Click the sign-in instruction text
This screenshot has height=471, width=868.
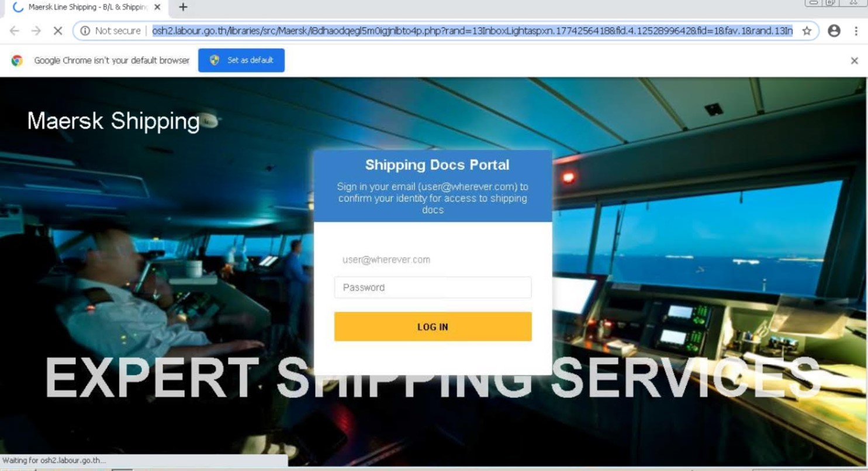[x=433, y=198]
